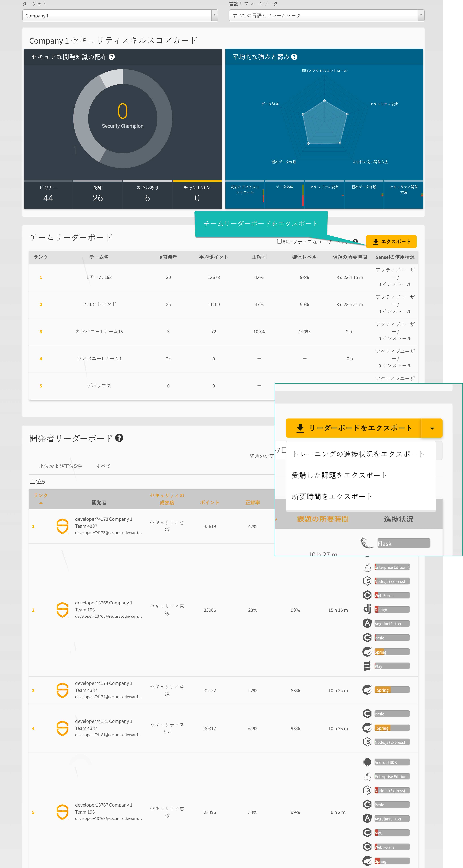Sort team table by 正解率
463x868 pixels.
pos(259,257)
